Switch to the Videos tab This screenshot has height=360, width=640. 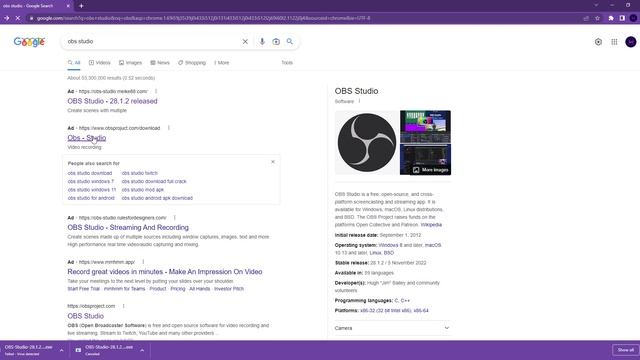pos(100,63)
